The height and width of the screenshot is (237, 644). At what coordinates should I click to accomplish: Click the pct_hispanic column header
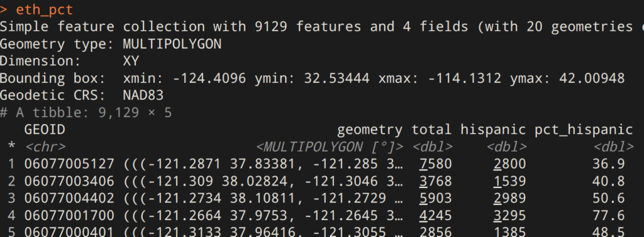[x=584, y=130]
